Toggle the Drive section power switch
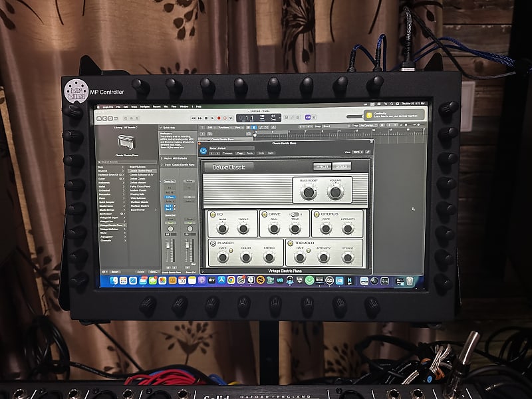 pos(264,213)
